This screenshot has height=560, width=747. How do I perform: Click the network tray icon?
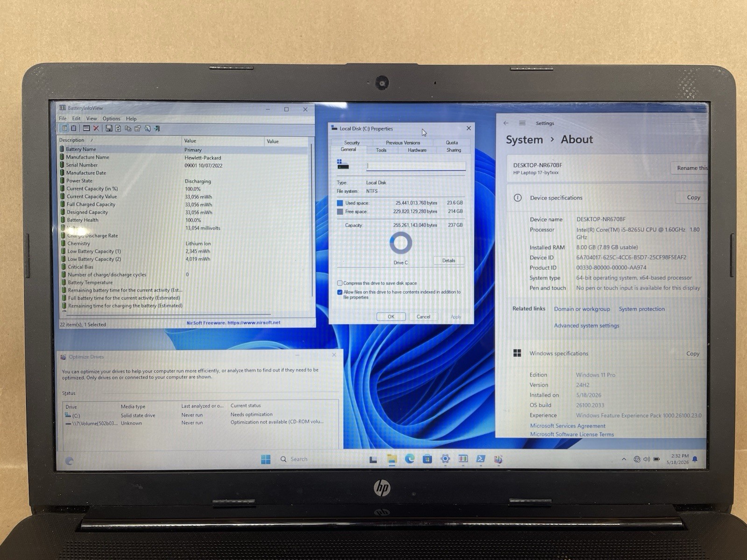pos(637,459)
